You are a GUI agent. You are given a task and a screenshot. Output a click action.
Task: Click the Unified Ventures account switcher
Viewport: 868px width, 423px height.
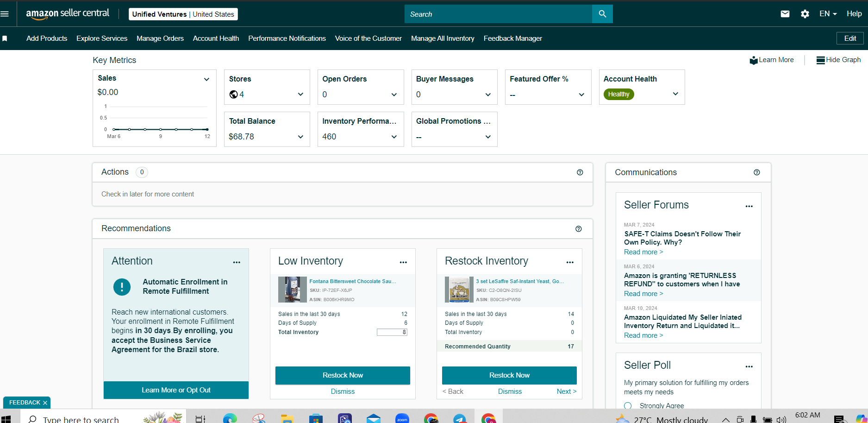click(x=183, y=14)
